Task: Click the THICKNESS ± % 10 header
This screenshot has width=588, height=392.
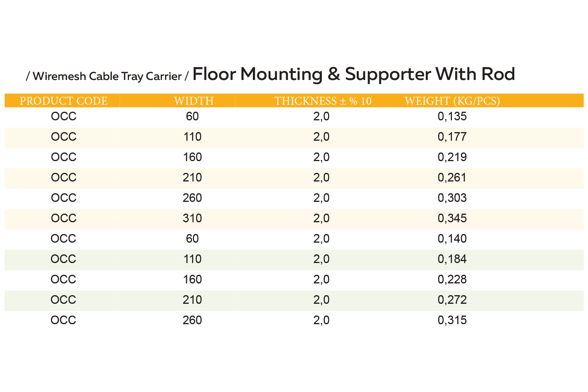Action: pos(323,101)
